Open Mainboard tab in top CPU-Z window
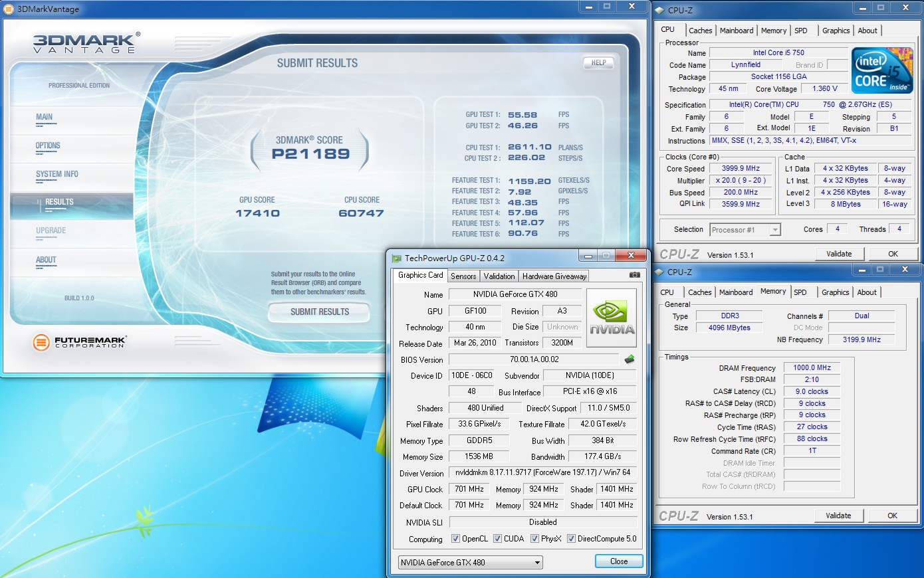This screenshot has width=924, height=578. [737, 31]
